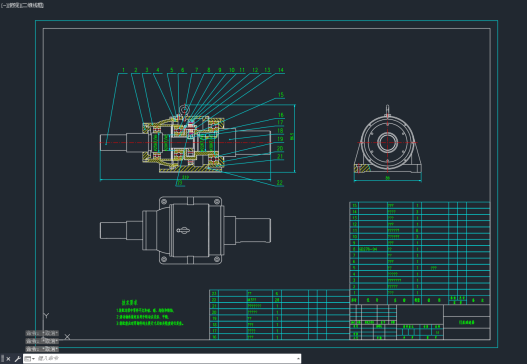Open command line customize wrench menu

(17, 359)
